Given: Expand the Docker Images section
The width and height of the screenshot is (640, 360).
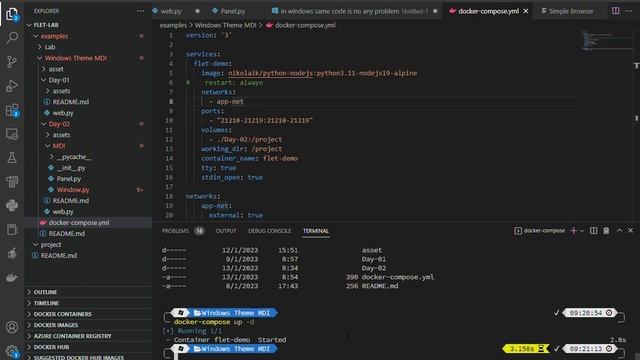Looking at the screenshot, I should 56,325.
